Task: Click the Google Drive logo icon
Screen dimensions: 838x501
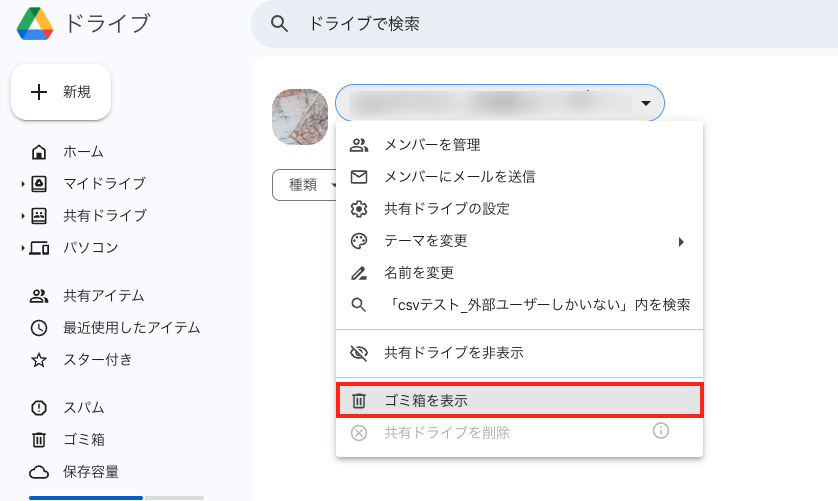Action: [35, 24]
